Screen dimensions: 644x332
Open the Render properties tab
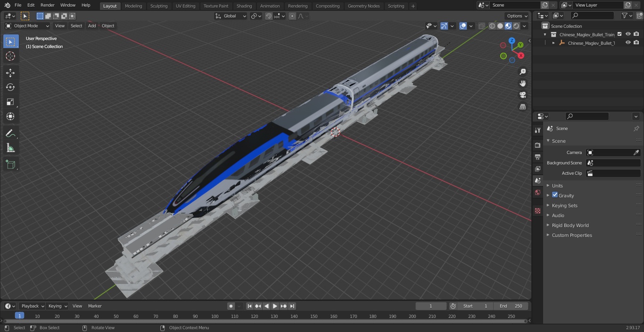(537, 145)
